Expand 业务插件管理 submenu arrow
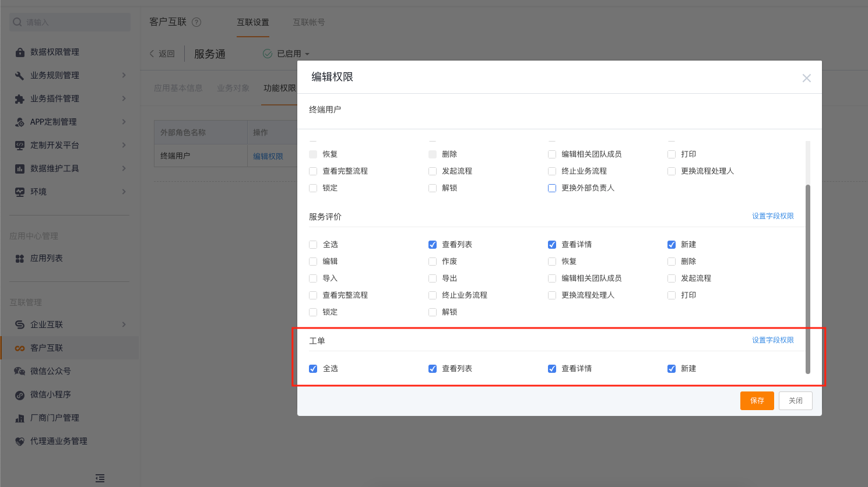868x487 pixels. click(x=124, y=98)
